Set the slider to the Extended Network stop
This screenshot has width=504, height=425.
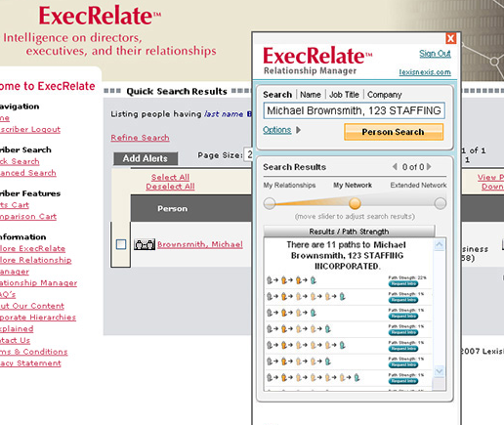point(440,203)
